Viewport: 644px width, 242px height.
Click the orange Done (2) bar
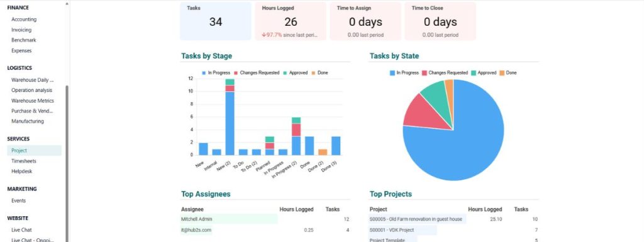(x=323, y=152)
